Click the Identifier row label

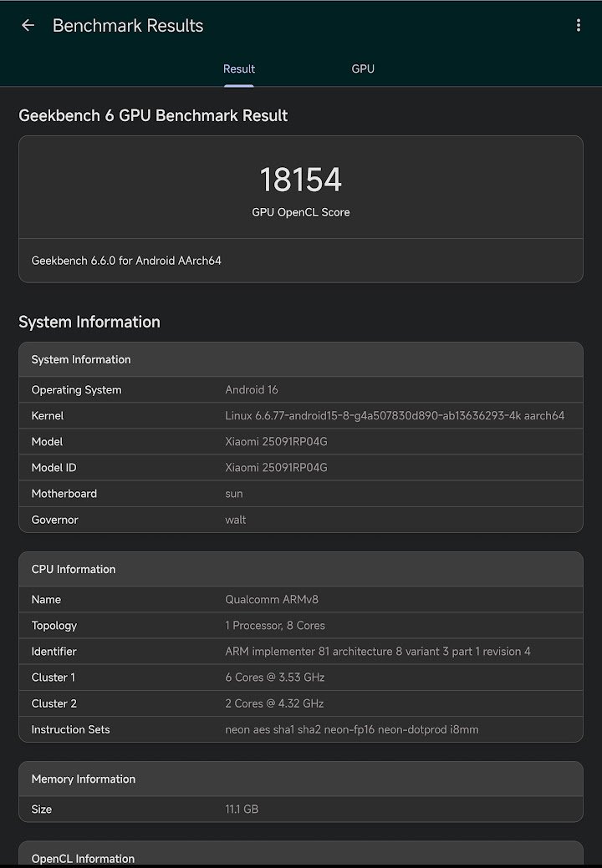point(54,652)
